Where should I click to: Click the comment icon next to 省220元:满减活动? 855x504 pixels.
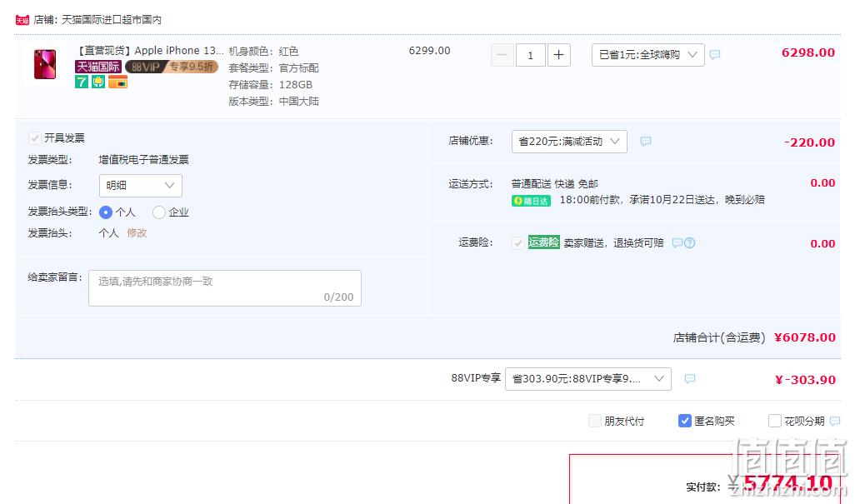(x=646, y=141)
